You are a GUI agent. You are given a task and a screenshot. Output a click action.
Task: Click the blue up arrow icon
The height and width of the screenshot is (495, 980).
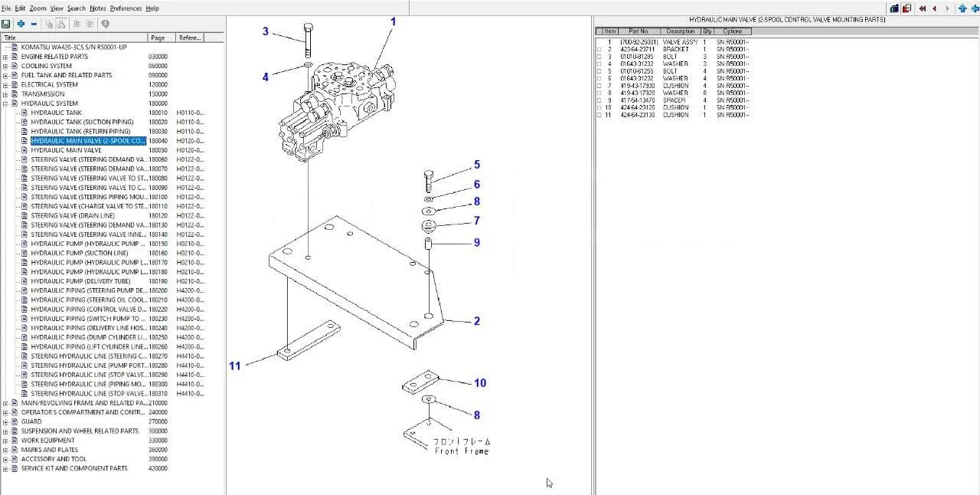coord(962,8)
